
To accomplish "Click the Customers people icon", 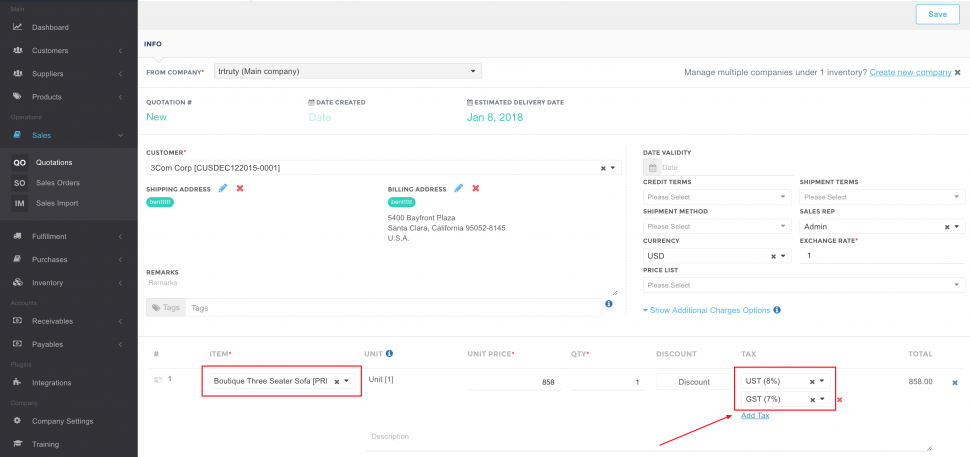I will click(18, 50).
